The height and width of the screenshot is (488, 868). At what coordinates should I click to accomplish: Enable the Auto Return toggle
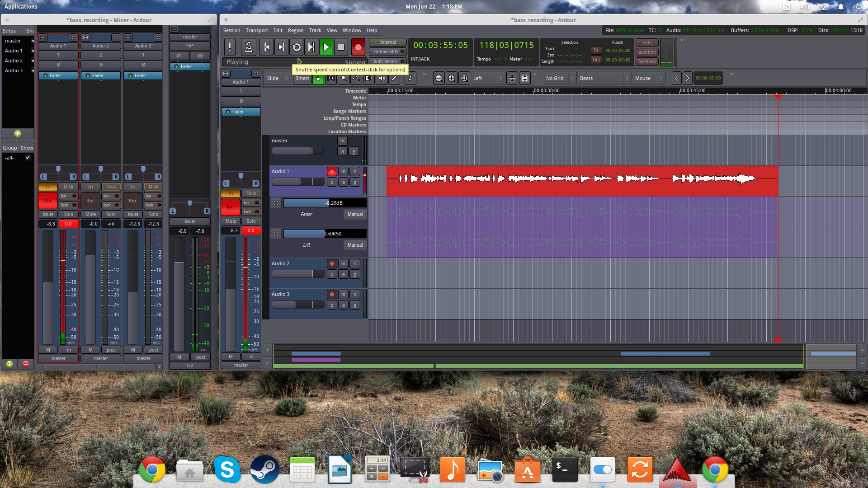click(387, 61)
